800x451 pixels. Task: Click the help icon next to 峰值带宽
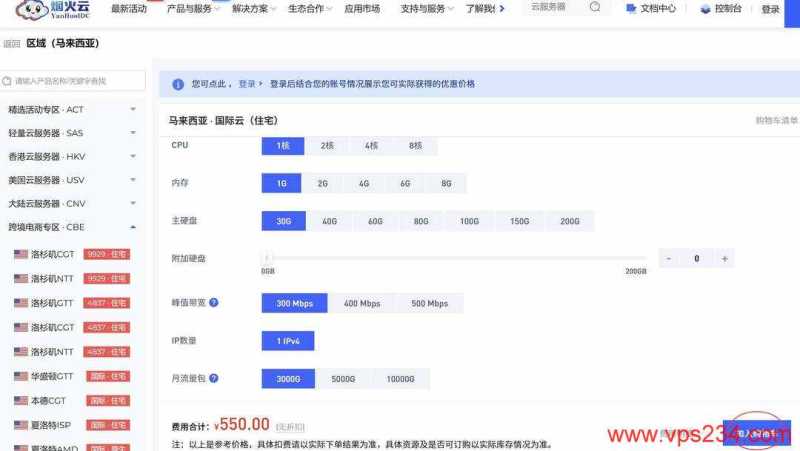click(x=214, y=303)
